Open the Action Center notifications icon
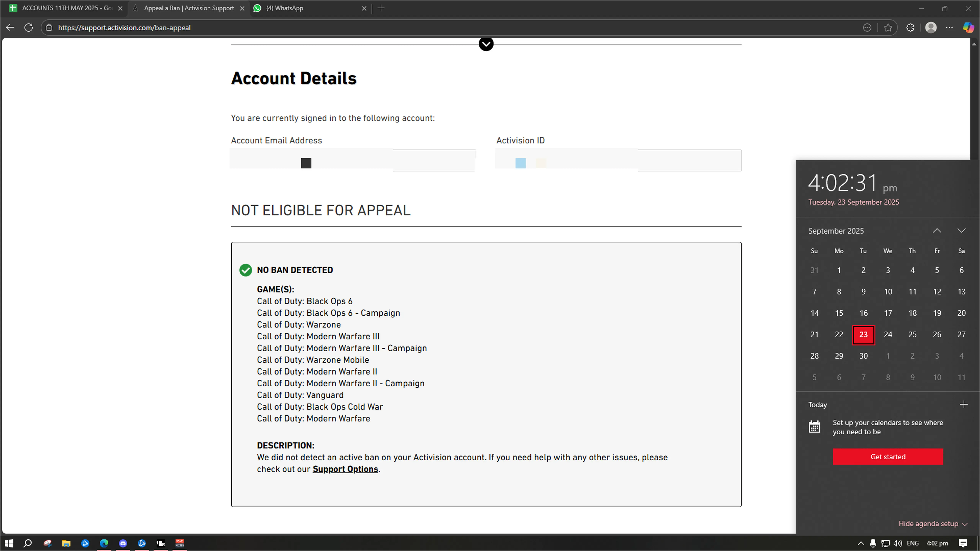Viewport: 980px width, 551px height. pyautogui.click(x=963, y=543)
